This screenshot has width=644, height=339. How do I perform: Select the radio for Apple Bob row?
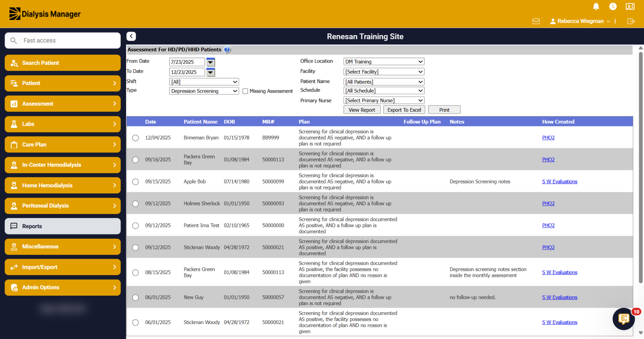(136, 182)
